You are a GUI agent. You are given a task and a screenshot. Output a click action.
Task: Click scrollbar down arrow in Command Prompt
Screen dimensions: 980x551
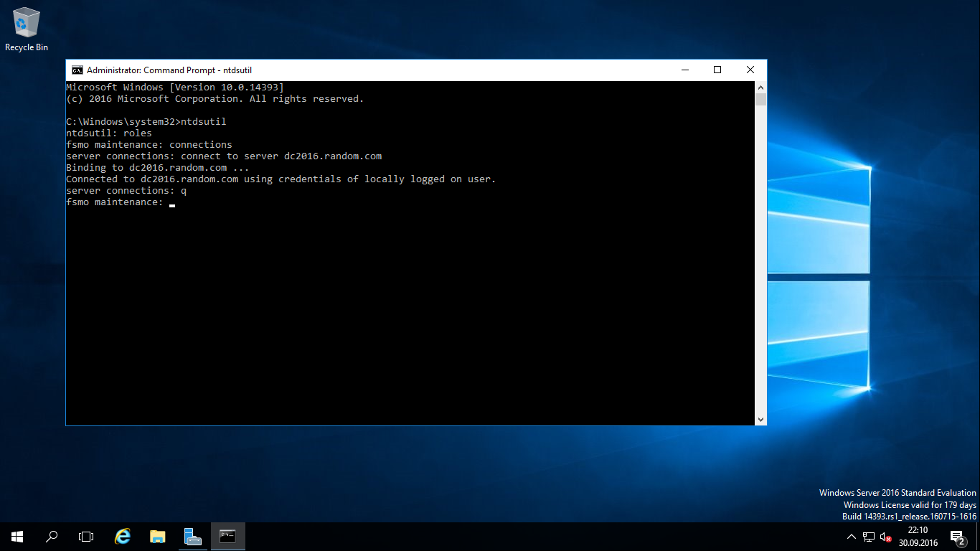click(x=760, y=419)
